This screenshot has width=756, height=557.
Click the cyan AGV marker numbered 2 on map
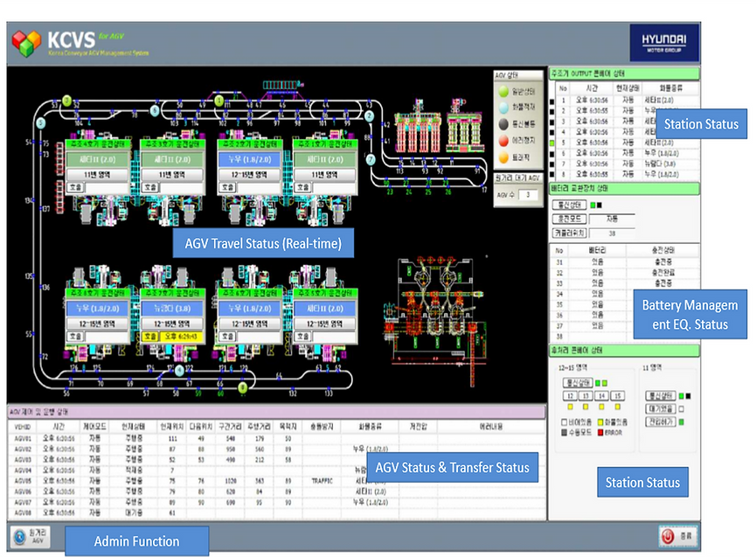click(370, 116)
